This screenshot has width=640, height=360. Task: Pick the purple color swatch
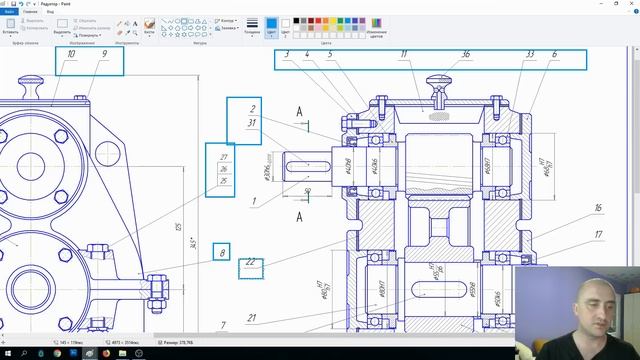[362, 21]
